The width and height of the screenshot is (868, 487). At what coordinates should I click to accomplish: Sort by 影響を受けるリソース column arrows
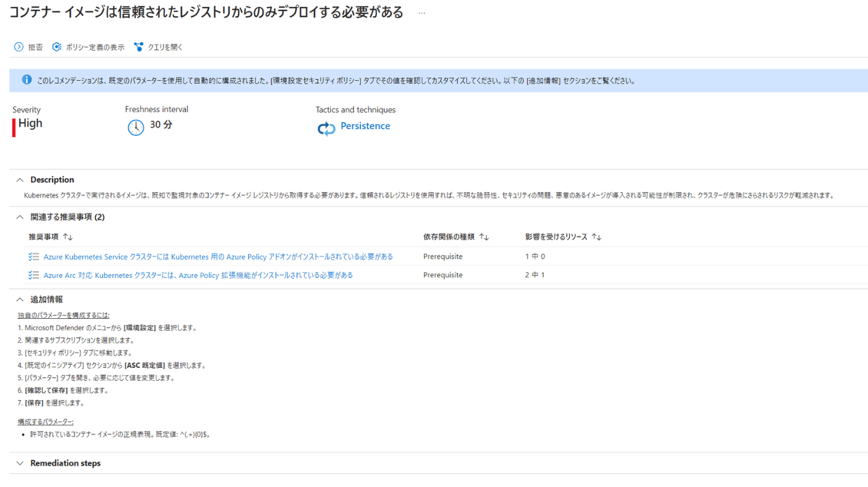(596, 237)
